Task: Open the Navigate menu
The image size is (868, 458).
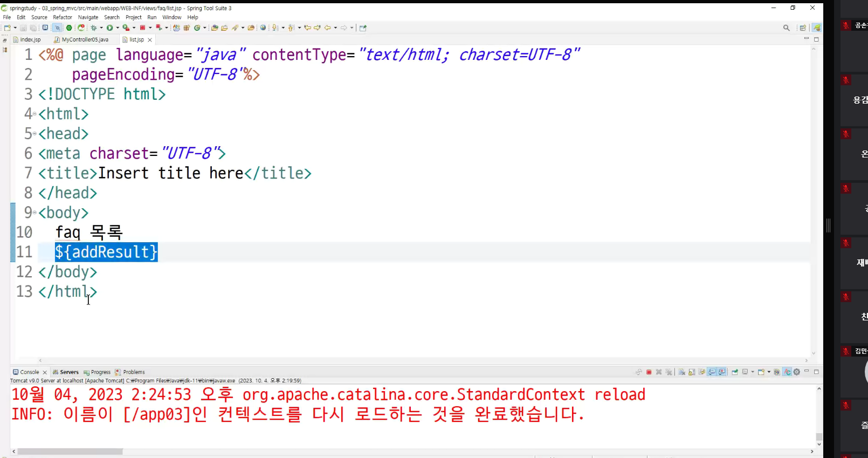Action: click(x=88, y=17)
